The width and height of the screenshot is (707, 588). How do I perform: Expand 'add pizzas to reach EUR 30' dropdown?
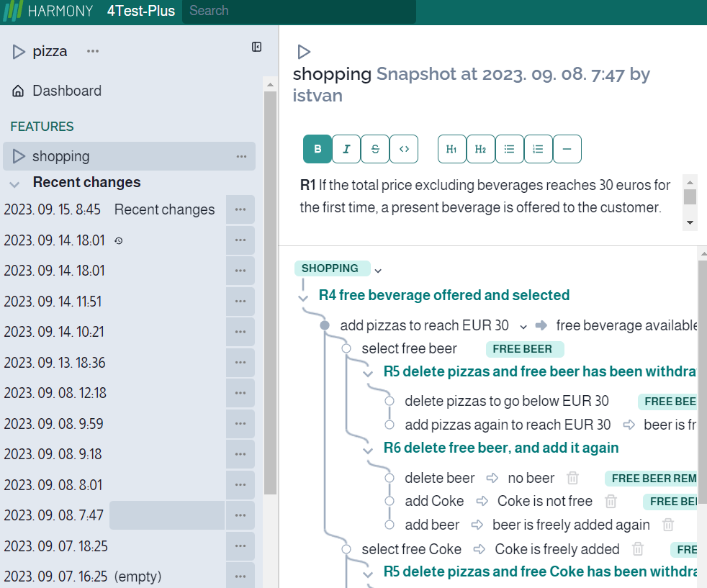pos(523,327)
